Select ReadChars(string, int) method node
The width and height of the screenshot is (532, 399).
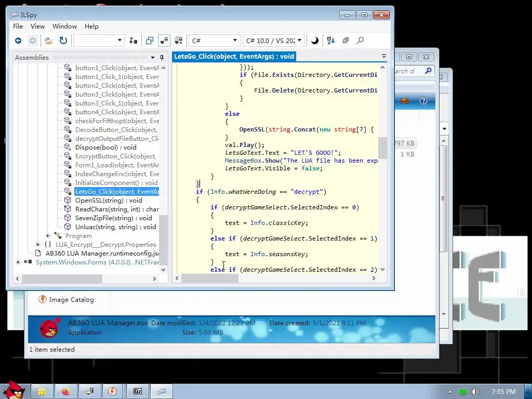[117, 209]
